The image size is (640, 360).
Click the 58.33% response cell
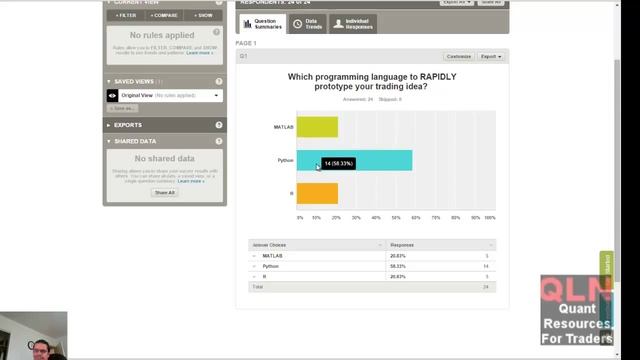398,266
